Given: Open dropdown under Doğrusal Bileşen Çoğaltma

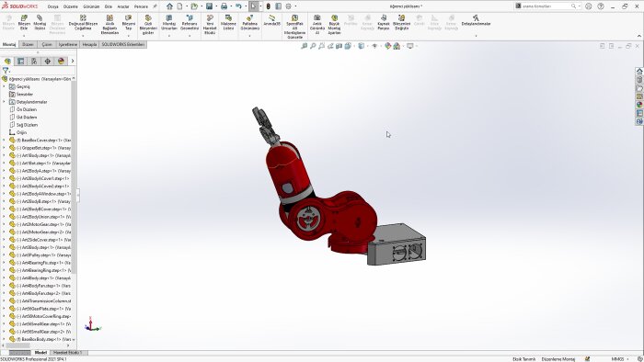Looking at the screenshot, I should 83,36.
